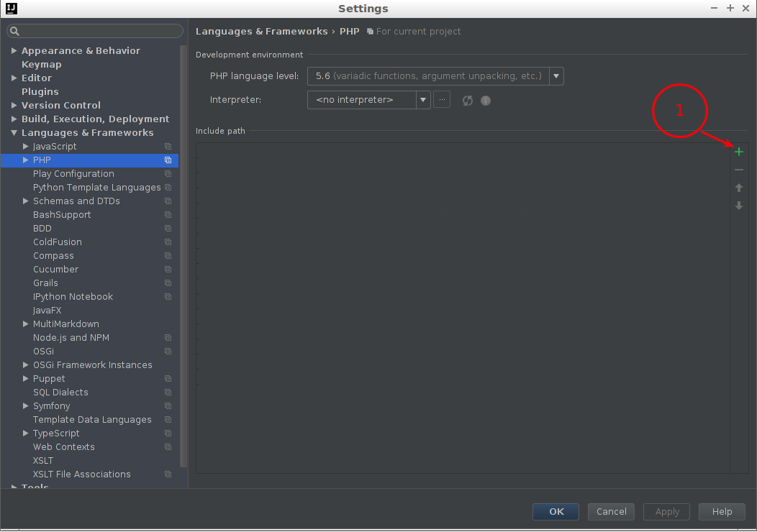Expand the Editor section
This screenshot has width=757, height=532.
[x=14, y=78]
